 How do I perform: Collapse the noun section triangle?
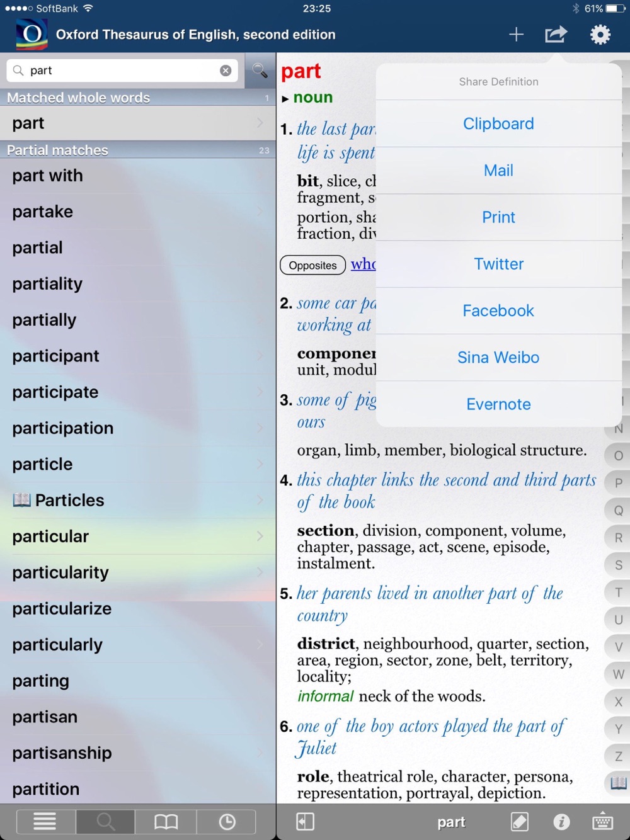[285, 99]
